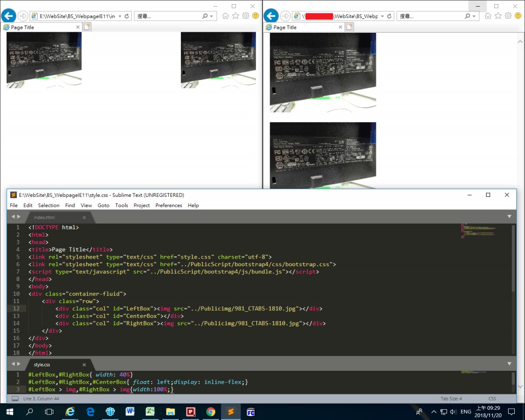Click forward arrow in the right IE window
The image size is (525, 420).
coord(285,16)
